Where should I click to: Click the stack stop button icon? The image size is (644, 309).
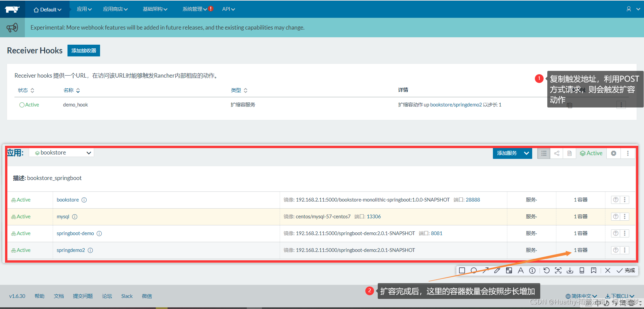[613, 153]
